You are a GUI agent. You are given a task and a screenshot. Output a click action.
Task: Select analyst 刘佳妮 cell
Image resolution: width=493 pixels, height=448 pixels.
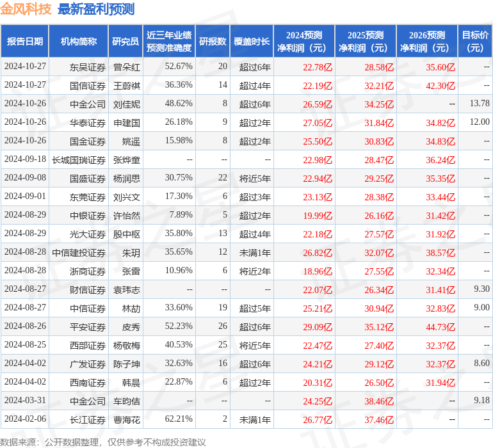(x=127, y=104)
